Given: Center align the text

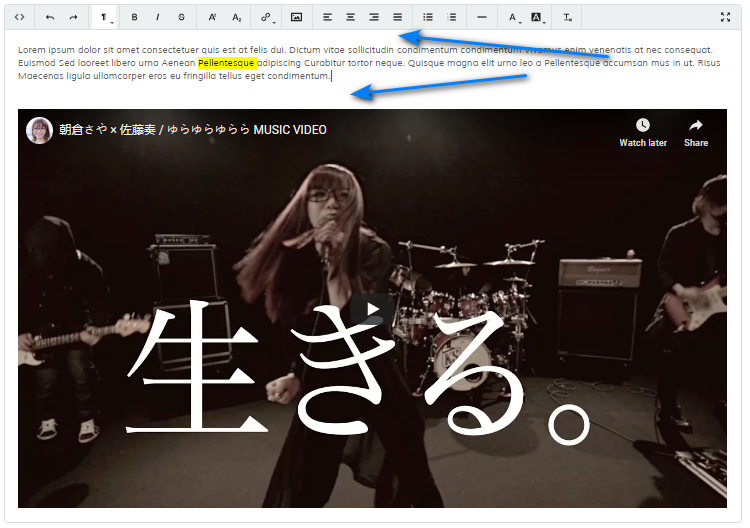Looking at the screenshot, I should (351, 17).
